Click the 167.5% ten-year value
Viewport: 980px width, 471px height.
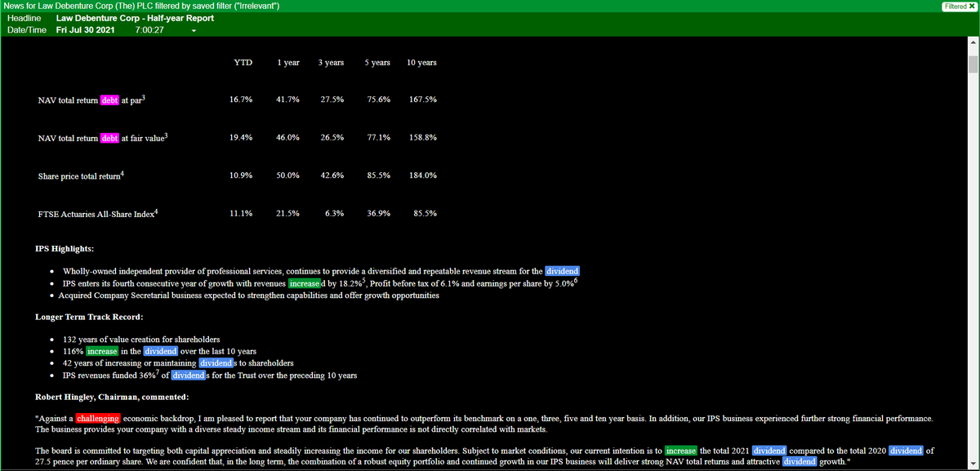[423, 100]
